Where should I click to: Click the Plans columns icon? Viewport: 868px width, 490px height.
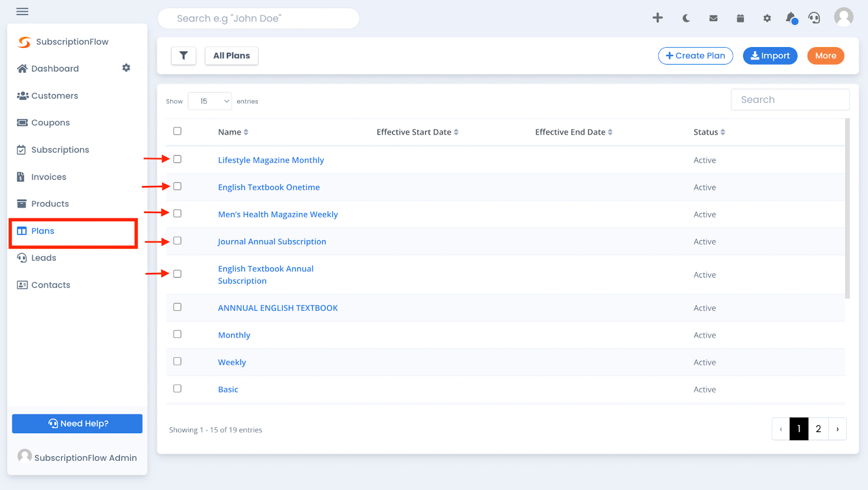[22, 231]
